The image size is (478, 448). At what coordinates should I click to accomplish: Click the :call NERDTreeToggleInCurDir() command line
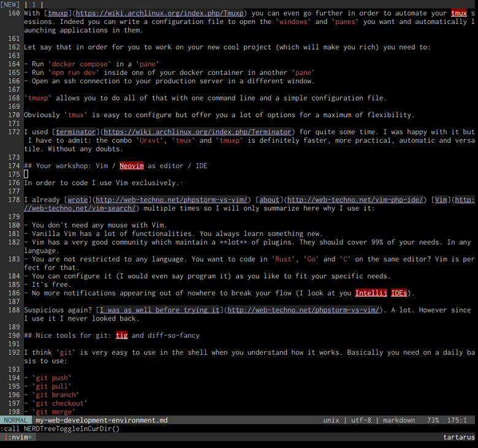60,429
